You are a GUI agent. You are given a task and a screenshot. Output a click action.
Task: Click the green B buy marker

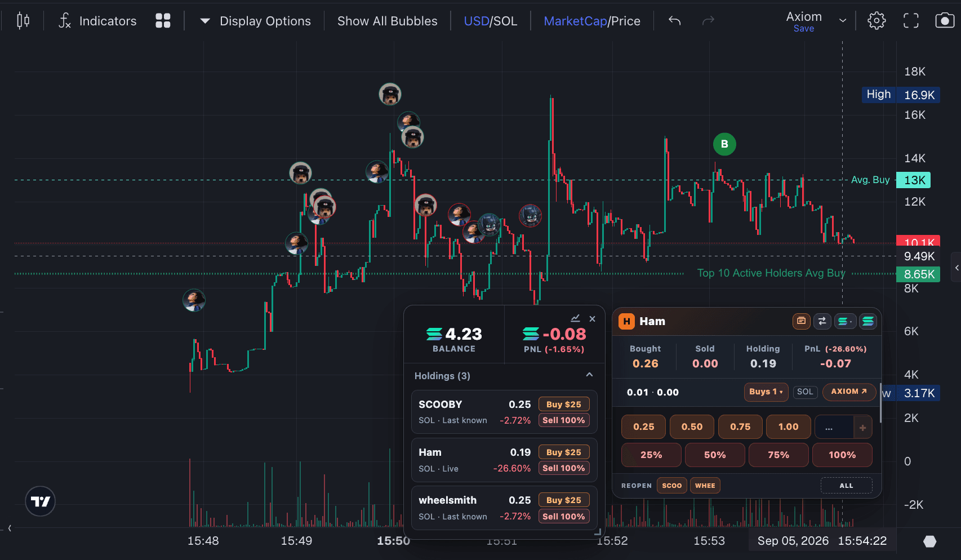(724, 144)
